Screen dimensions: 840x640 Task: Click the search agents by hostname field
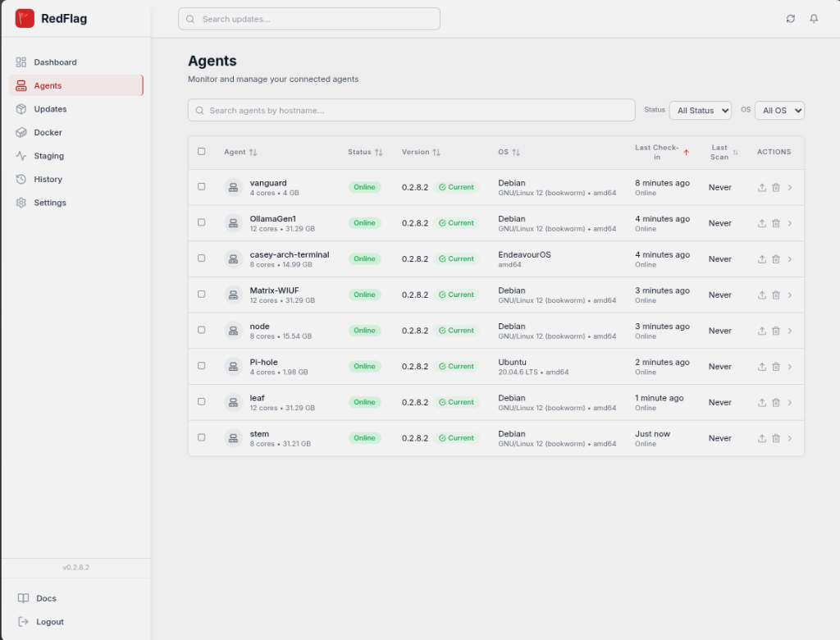[412, 111]
